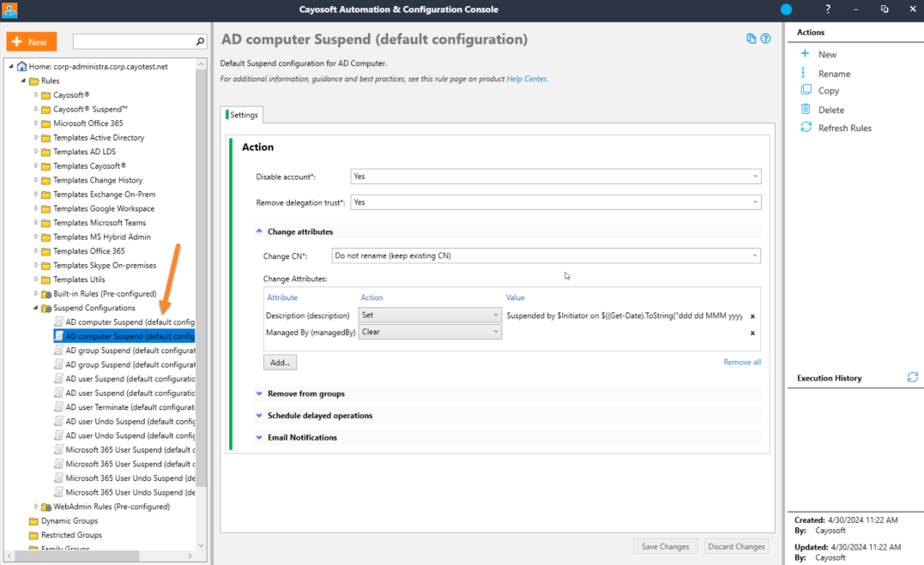Click the tree vertical scrollbar
The height and width of the screenshot is (565, 924).
click(x=201, y=277)
